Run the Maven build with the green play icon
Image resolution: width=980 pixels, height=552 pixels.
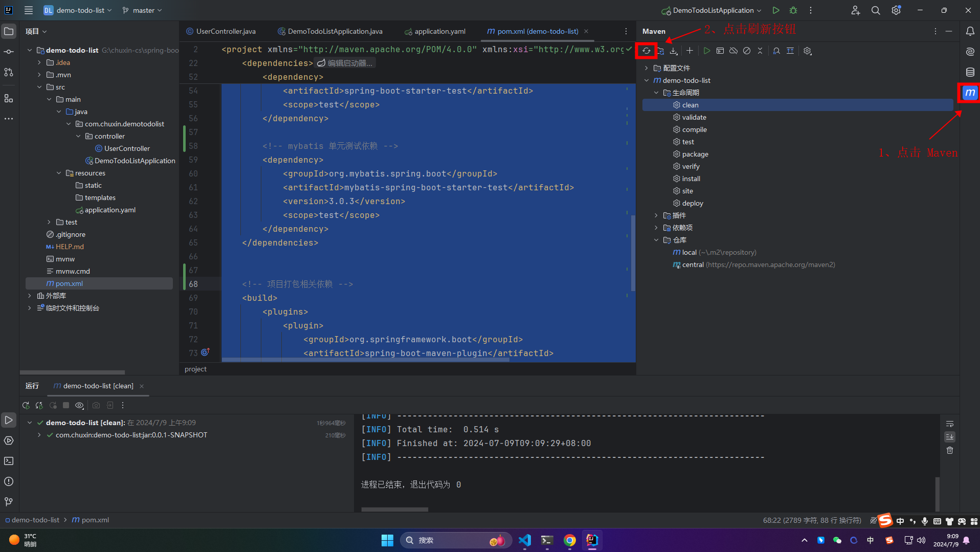pos(707,51)
